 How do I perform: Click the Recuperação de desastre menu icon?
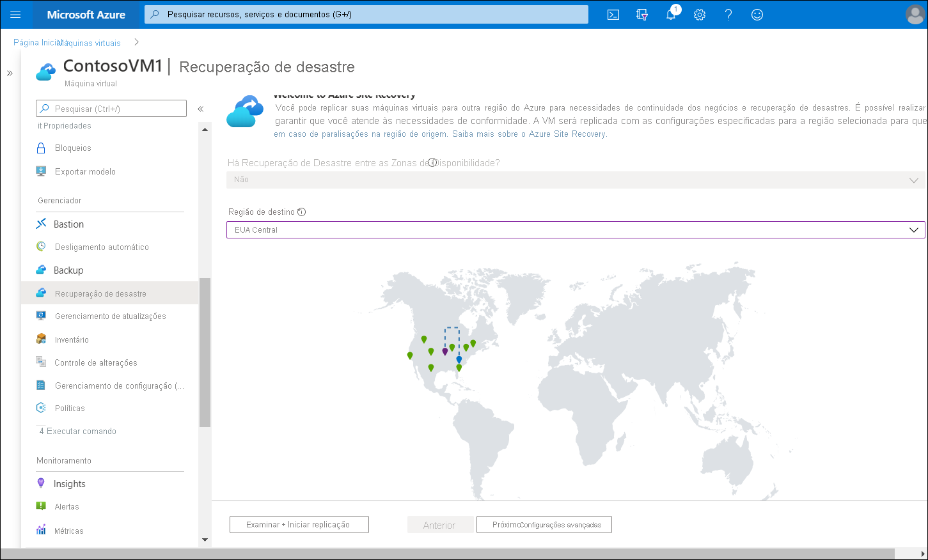tap(41, 293)
